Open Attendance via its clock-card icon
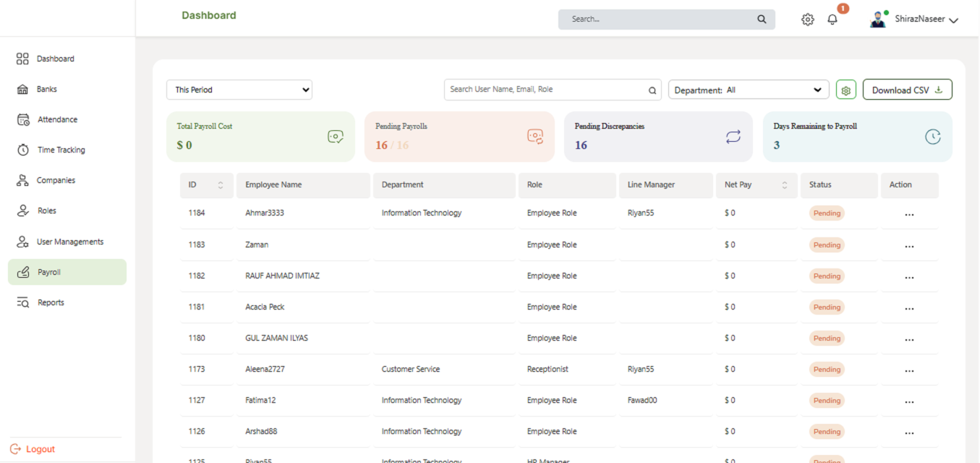This screenshot has height=463, width=980. [x=22, y=119]
